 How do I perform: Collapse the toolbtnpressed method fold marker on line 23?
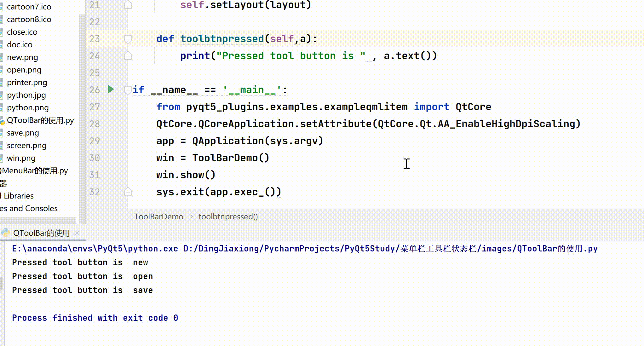[128, 39]
